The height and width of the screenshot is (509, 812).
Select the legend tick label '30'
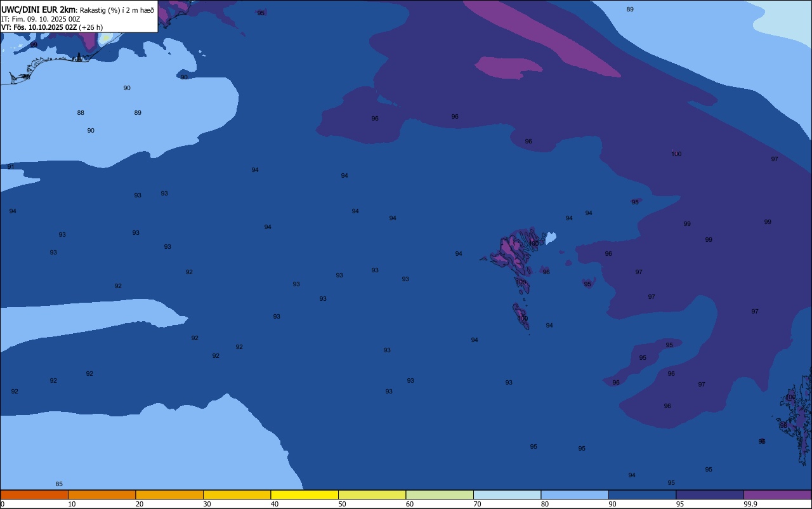(207, 504)
